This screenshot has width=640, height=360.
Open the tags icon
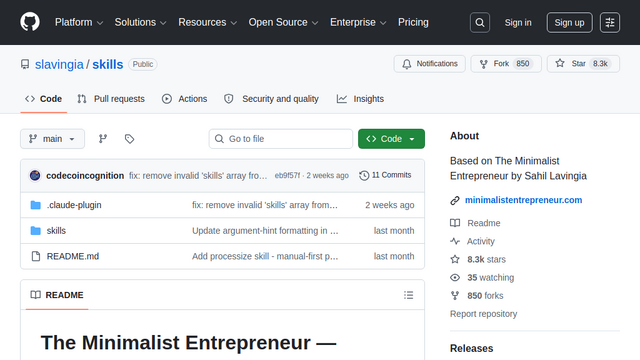(x=129, y=139)
